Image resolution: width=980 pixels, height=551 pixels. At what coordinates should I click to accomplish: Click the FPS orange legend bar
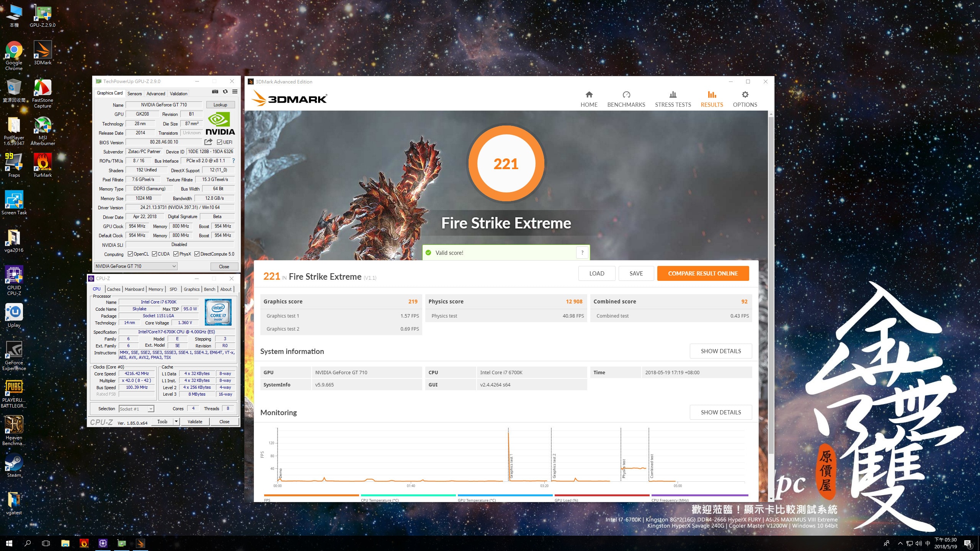(311, 496)
